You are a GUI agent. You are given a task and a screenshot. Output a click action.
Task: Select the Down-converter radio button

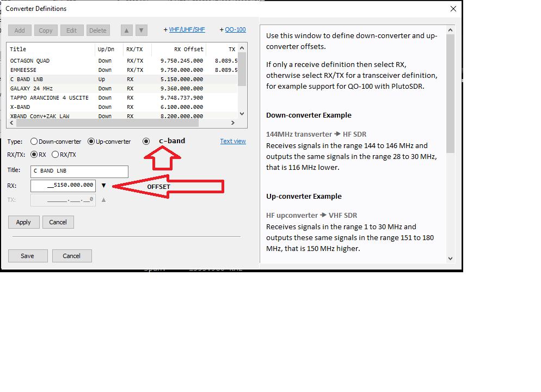click(34, 142)
